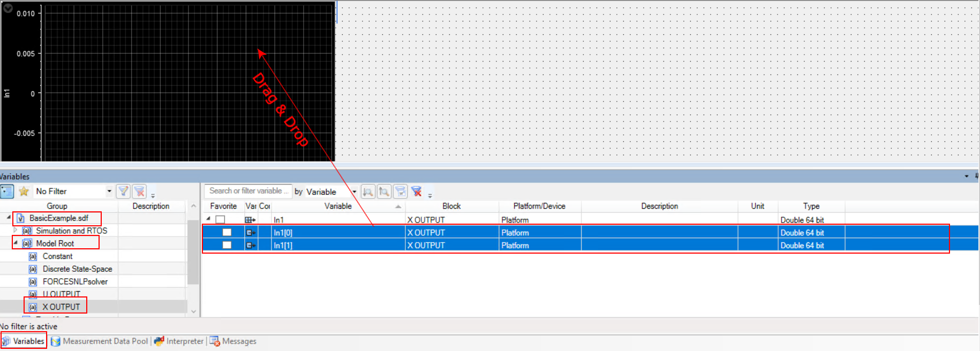980x351 pixels.
Task: Check the Favorite box for In1[0]
Action: pos(227,233)
